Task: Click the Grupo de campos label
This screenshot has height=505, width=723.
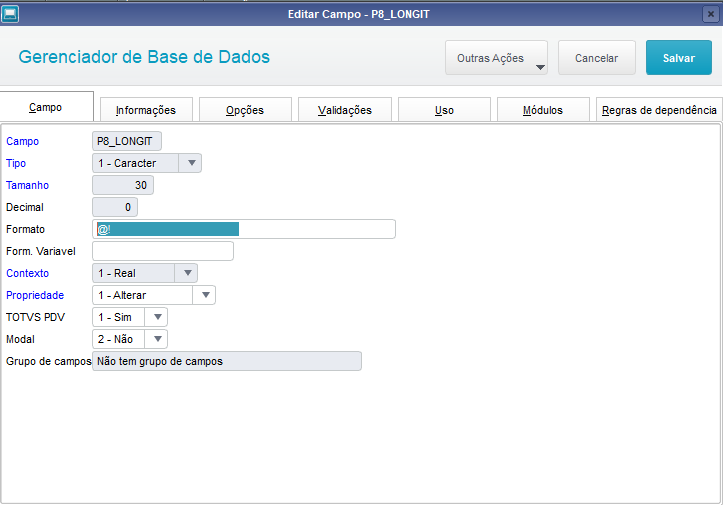Action: tap(49, 362)
